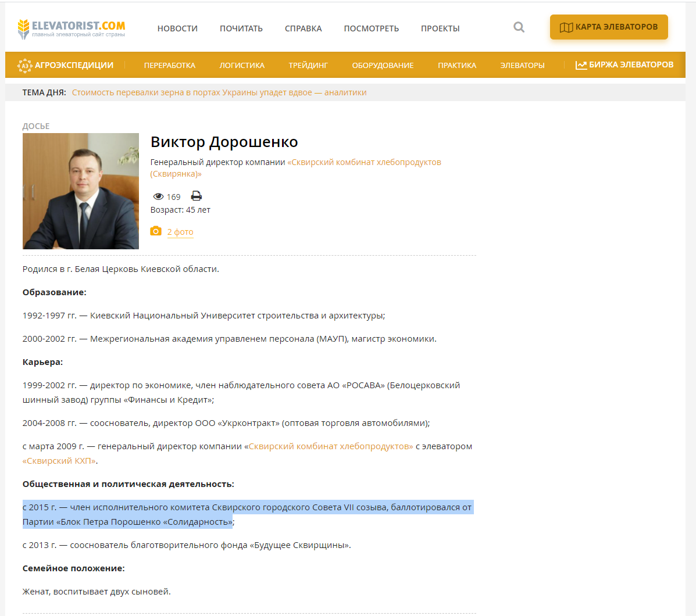Click the 1992-1997 university line
This screenshot has width=696, height=616.
204,316
